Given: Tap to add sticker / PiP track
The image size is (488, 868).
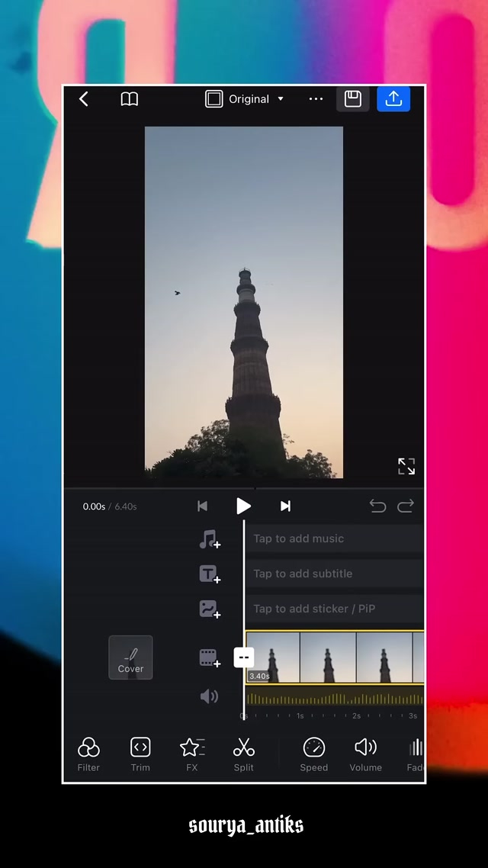Looking at the screenshot, I should pyautogui.click(x=333, y=609).
